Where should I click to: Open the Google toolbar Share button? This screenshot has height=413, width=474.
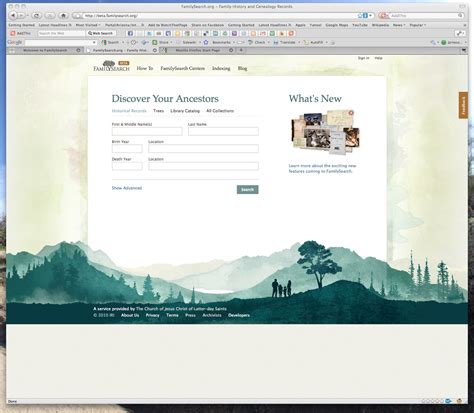tap(161, 42)
